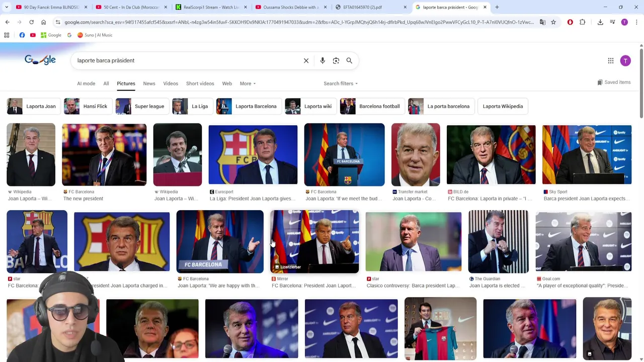Start voice search with microphone icon
644x362 pixels.
pos(323,60)
